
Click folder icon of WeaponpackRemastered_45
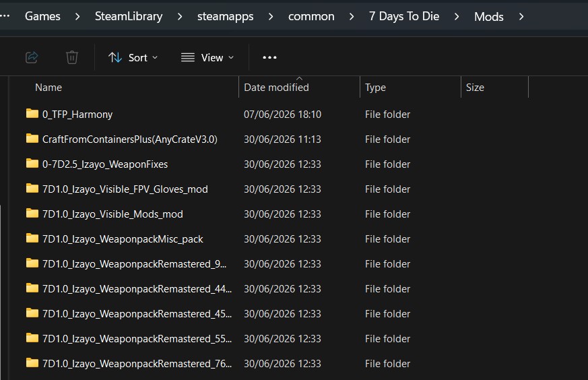pos(32,313)
